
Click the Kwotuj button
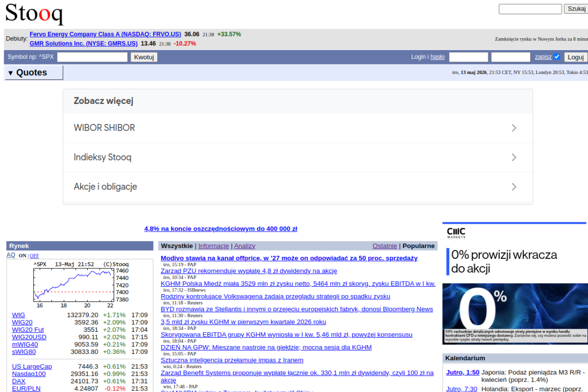tap(144, 57)
